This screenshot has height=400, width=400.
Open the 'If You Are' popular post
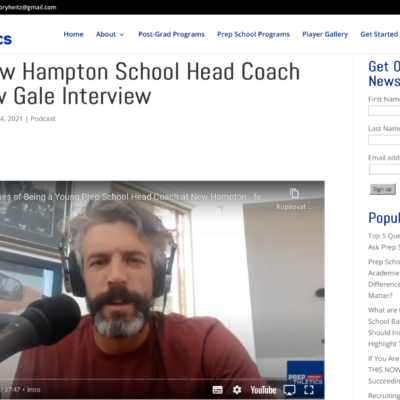(x=384, y=369)
